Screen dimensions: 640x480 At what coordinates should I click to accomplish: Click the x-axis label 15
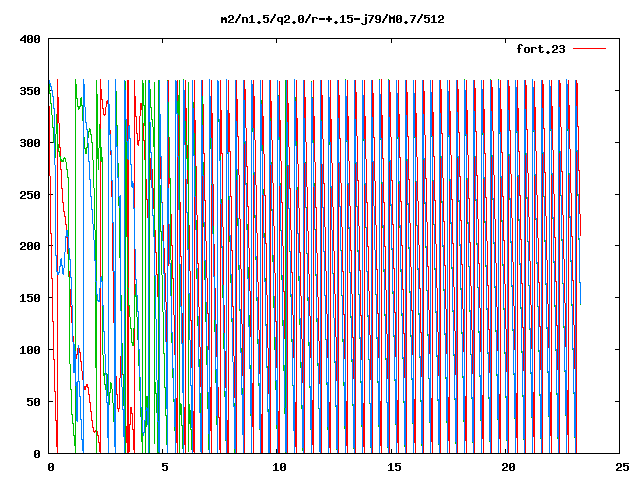pyautogui.click(x=394, y=467)
